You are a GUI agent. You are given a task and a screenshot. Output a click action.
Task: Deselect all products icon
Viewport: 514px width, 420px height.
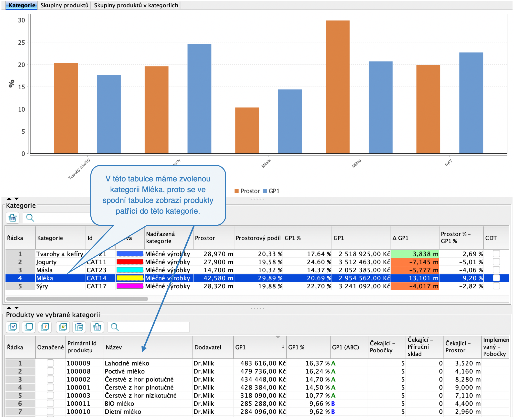29,327
